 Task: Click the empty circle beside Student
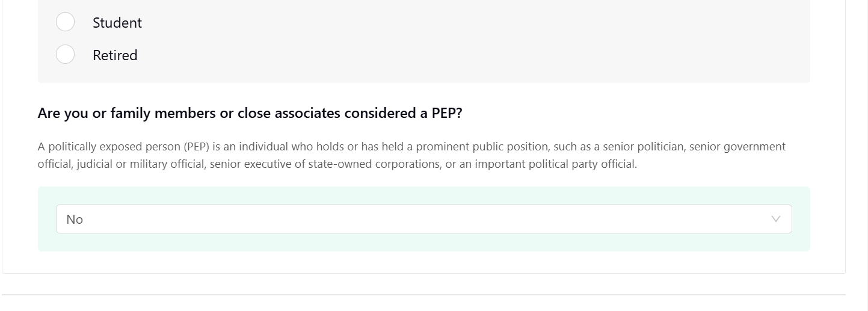coord(65,22)
